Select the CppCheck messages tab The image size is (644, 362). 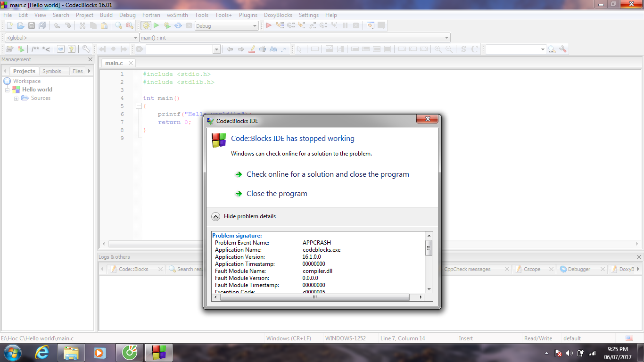(467, 269)
